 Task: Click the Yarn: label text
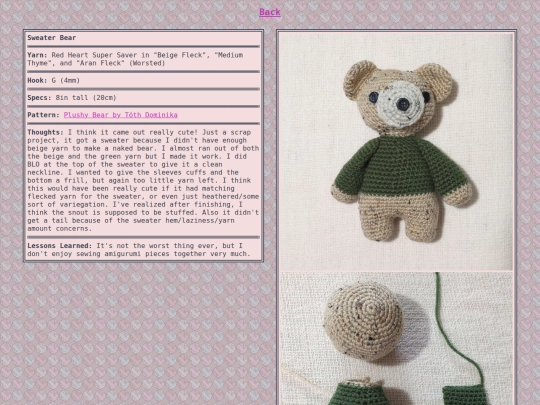[37, 55]
